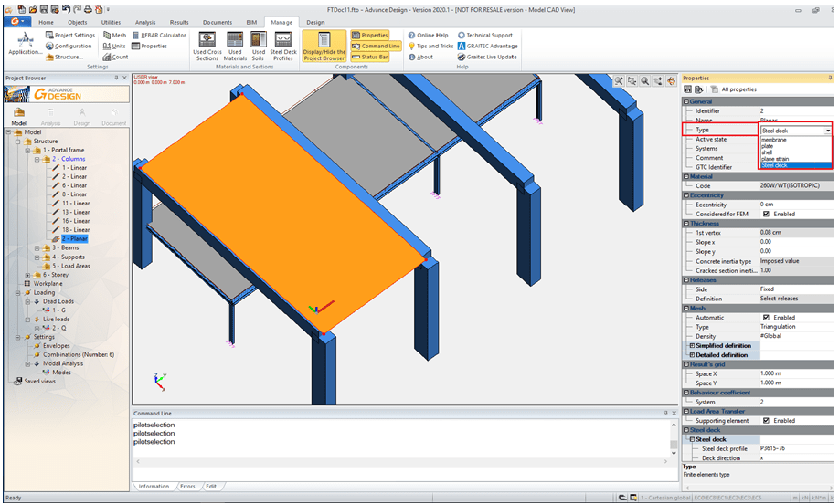This screenshot has height=504, width=839.
Task: Switch to the Analysis ribbon tab
Action: coord(144,22)
